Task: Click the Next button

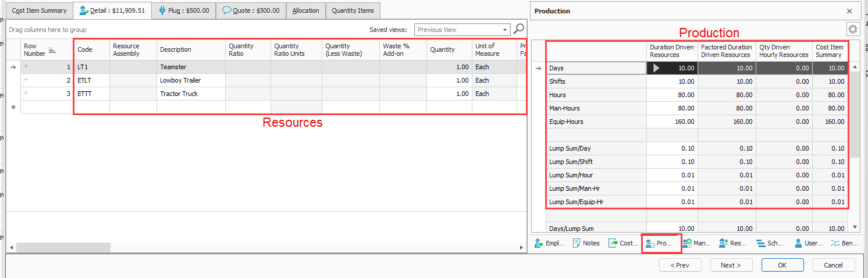Action: [x=731, y=265]
